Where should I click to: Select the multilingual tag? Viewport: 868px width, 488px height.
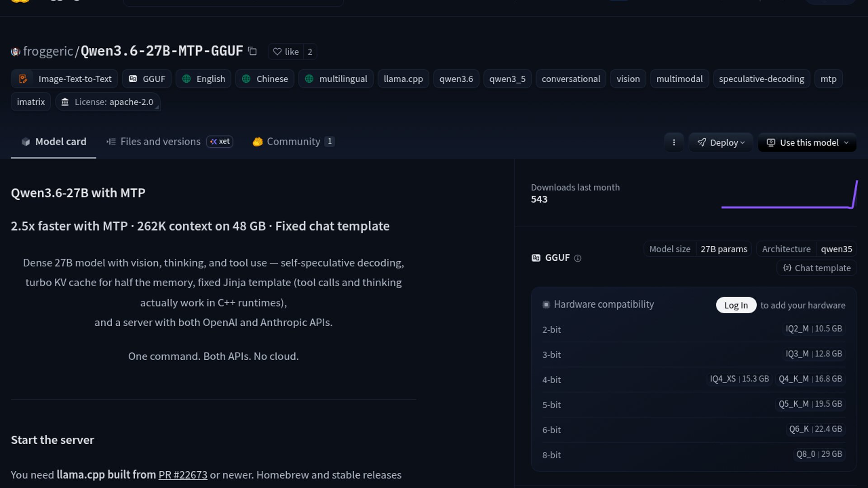tap(336, 79)
